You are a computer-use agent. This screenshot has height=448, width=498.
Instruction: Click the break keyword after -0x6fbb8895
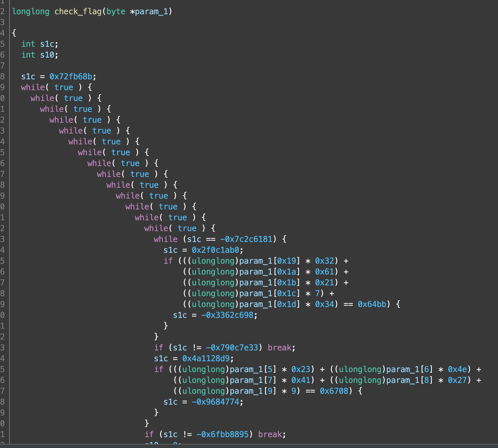270,434
